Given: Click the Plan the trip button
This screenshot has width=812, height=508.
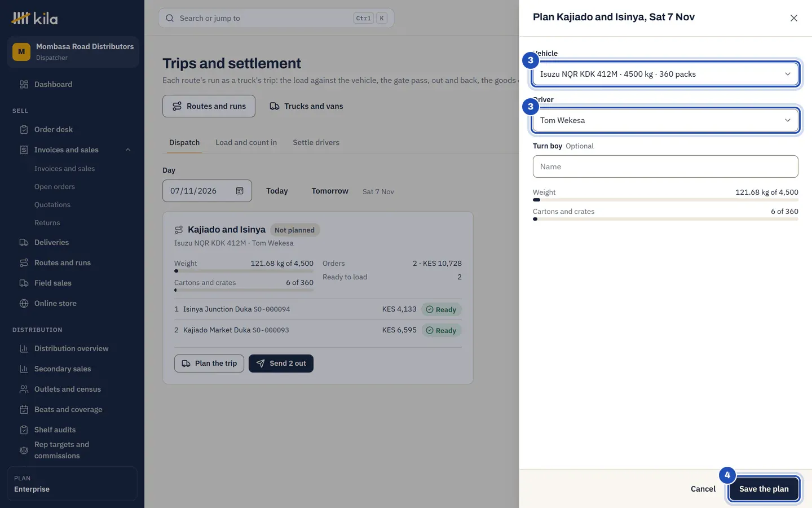Looking at the screenshot, I should [x=209, y=364].
